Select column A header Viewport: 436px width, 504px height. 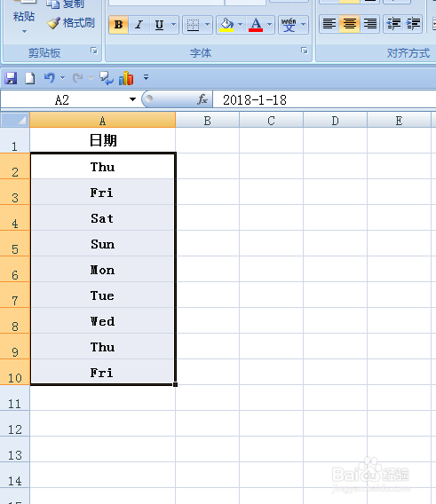point(103,120)
